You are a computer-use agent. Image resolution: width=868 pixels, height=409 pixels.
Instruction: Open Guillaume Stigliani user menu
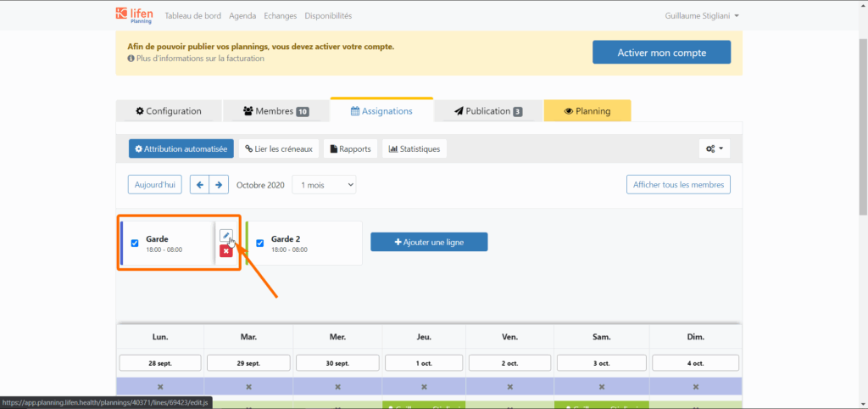[x=702, y=16]
